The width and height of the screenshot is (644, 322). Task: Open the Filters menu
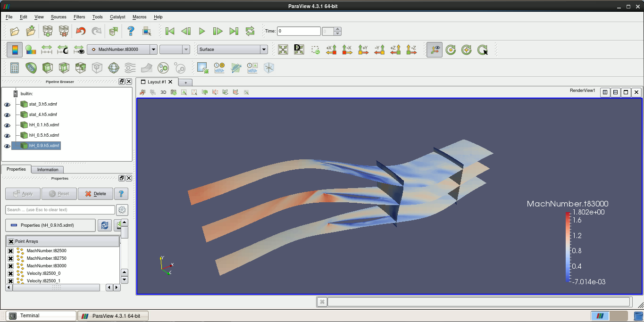[x=79, y=17]
